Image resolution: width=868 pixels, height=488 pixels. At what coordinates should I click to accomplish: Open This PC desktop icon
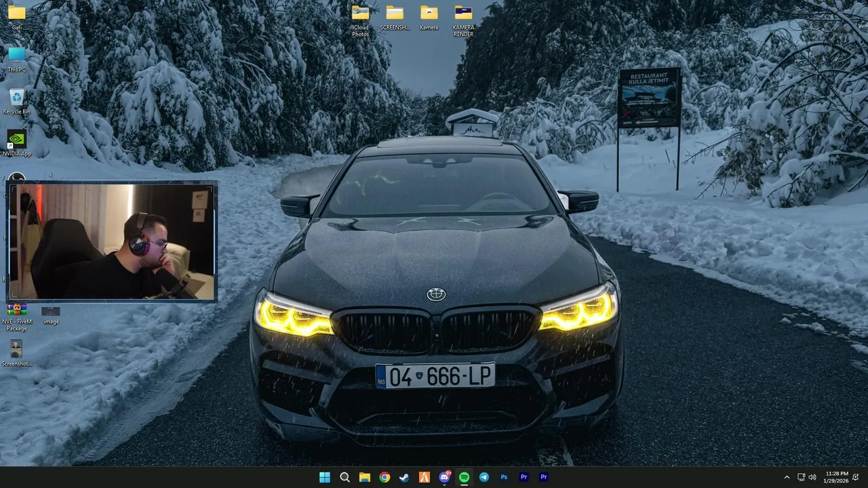(17, 59)
